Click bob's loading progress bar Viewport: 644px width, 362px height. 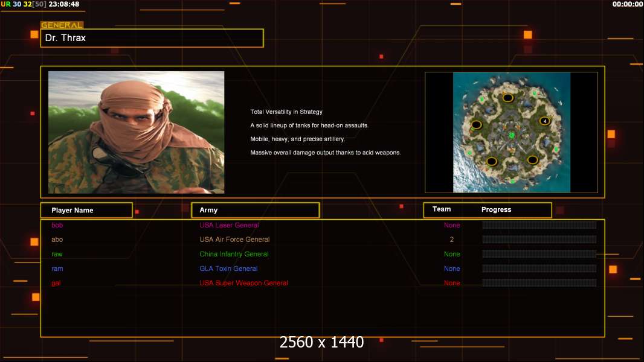(x=539, y=225)
